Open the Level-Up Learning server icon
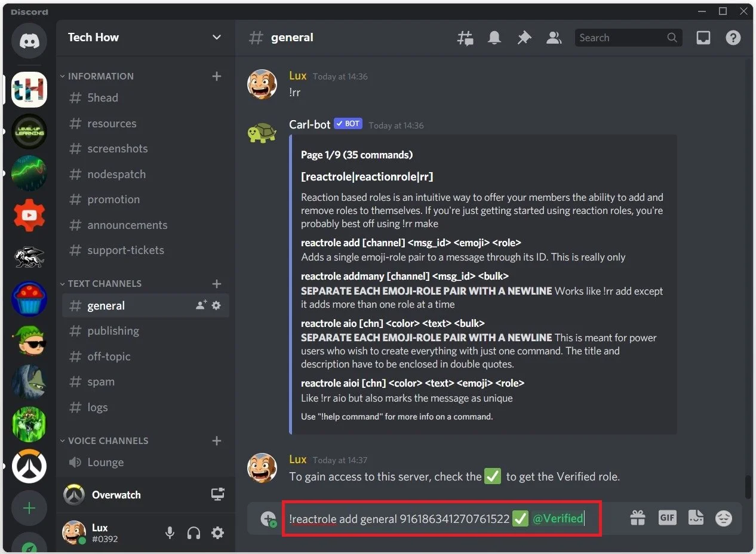Image resolution: width=756 pixels, height=554 pixels. tap(29, 131)
